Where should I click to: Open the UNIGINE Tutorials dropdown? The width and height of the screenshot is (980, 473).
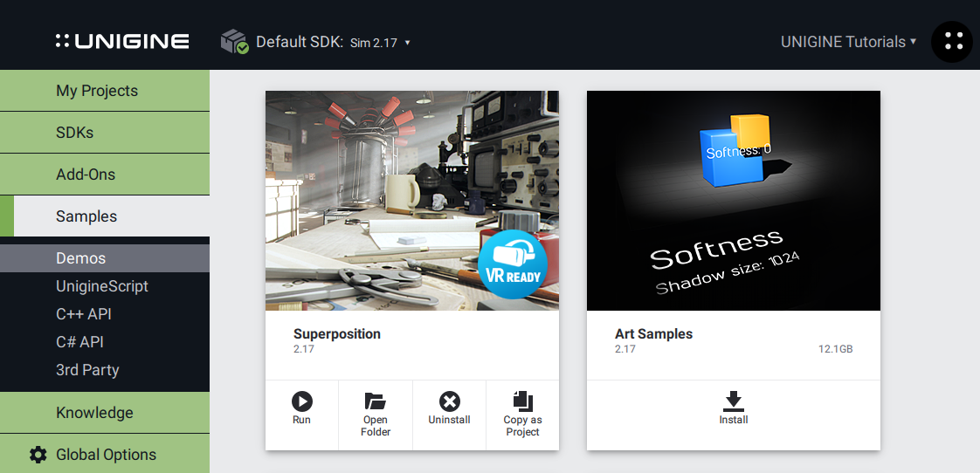[x=848, y=41]
